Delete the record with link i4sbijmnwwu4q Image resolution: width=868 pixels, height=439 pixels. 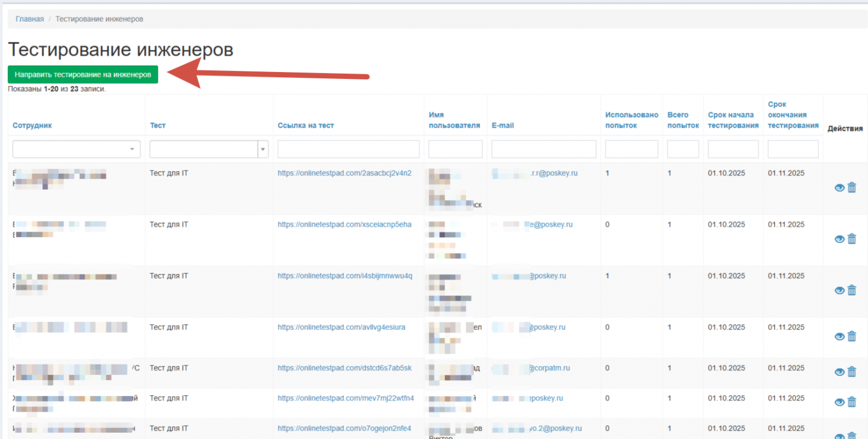(851, 290)
